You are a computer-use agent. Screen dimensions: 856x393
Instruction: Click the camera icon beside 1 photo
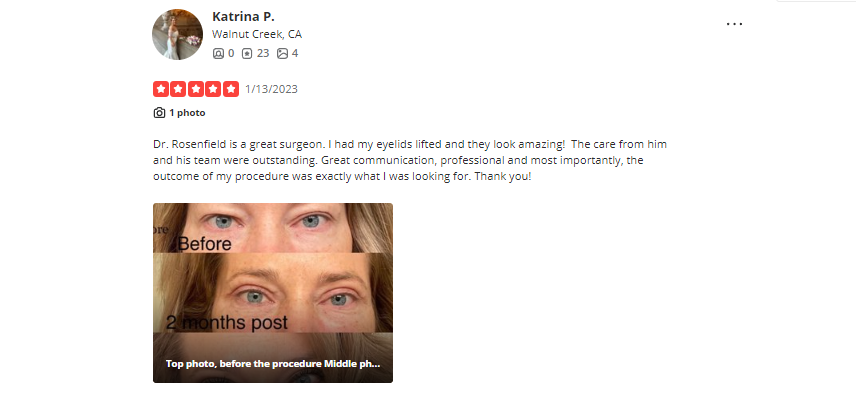tap(159, 113)
